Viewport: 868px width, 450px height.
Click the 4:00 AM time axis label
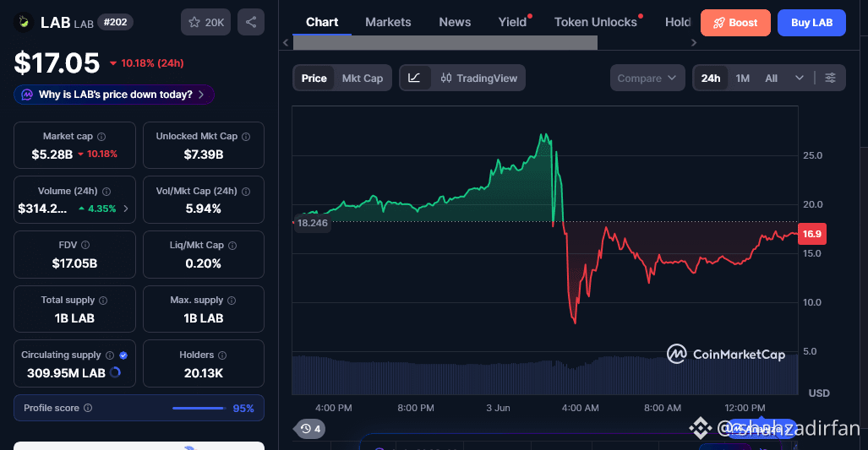(x=580, y=408)
